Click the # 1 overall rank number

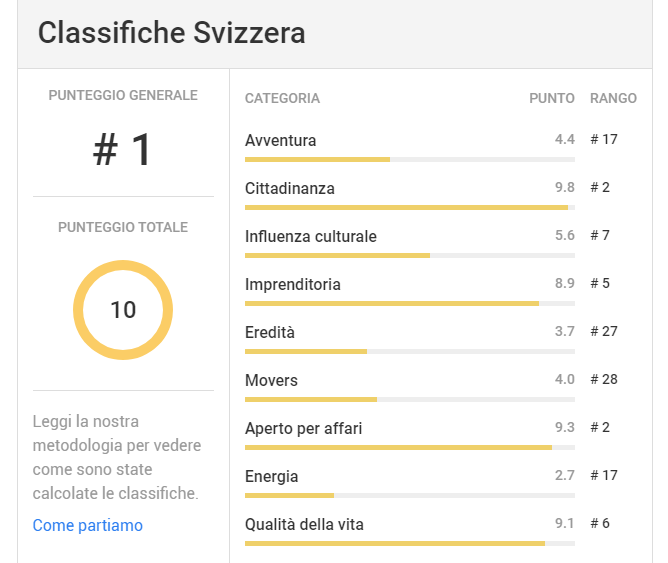click(123, 149)
